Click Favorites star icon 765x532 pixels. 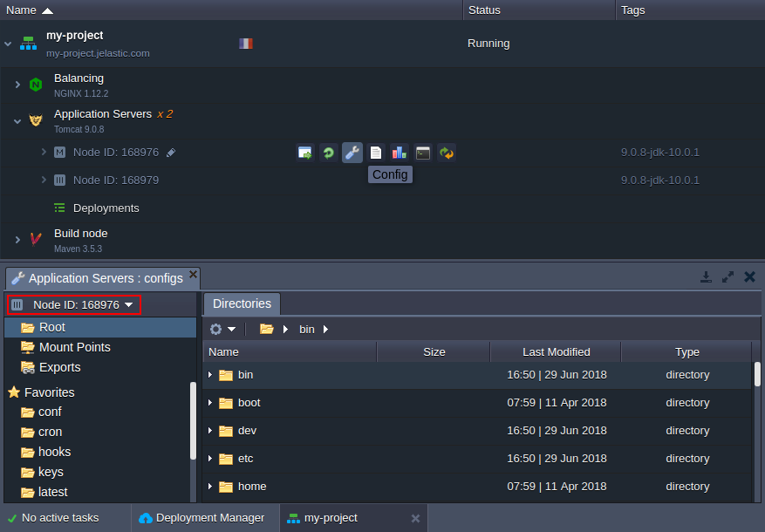pos(14,392)
